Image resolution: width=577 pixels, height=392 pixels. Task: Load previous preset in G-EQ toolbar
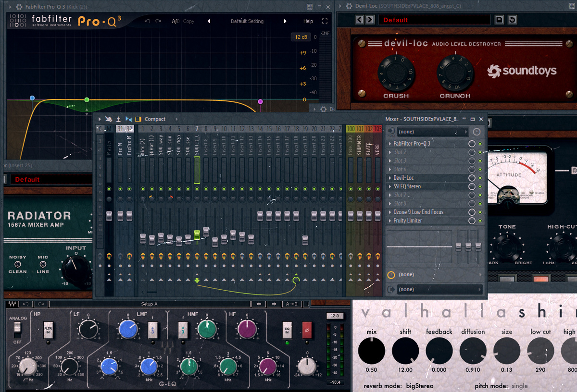click(259, 304)
